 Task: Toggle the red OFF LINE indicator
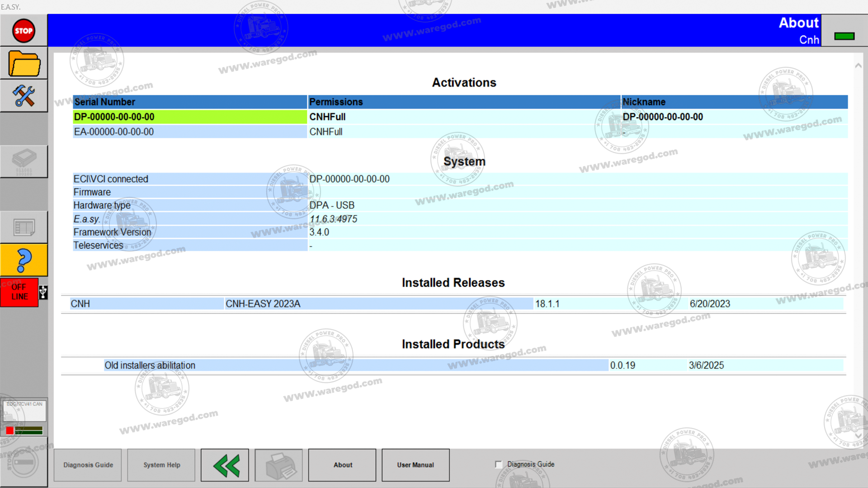[x=19, y=292]
